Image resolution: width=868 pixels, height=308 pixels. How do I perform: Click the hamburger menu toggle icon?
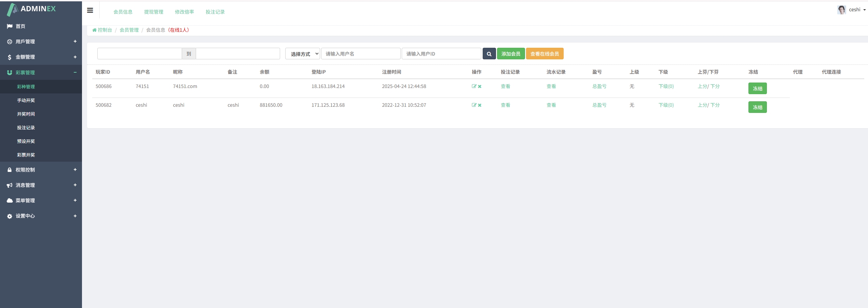coord(90,10)
